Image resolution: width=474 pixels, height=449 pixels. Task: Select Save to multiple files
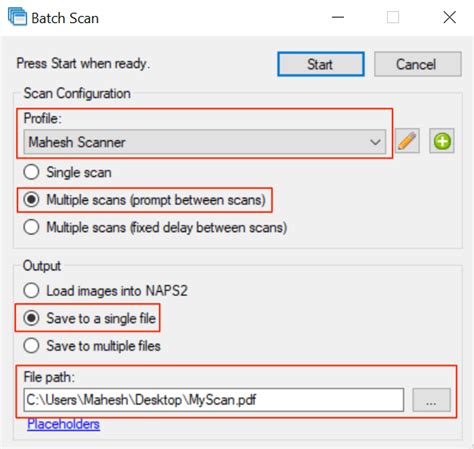click(92, 346)
